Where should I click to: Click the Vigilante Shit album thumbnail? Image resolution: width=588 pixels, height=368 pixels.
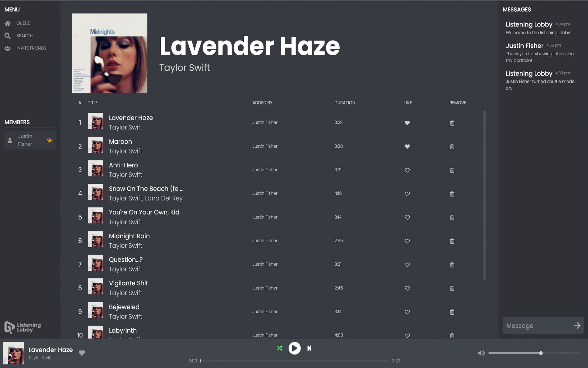[95, 287]
